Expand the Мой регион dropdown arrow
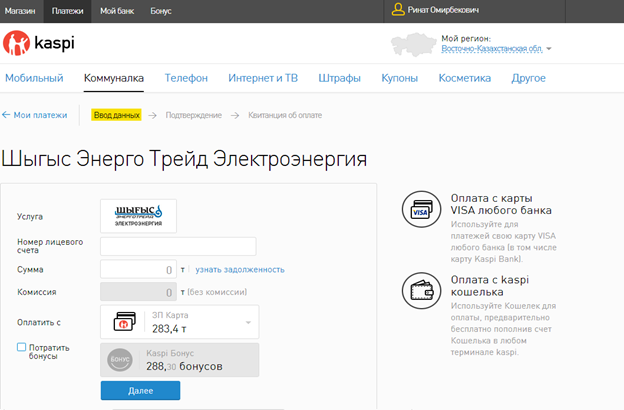The width and height of the screenshot is (624, 410). [x=549, y=49]
